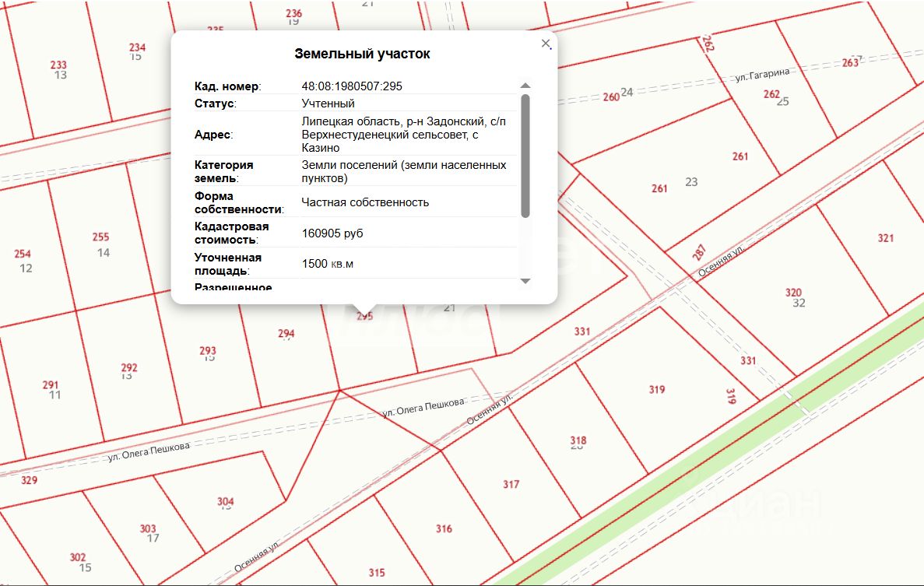Click parcel number 287 near Осенняя ул.
The image size is (924, 586).
700,253
